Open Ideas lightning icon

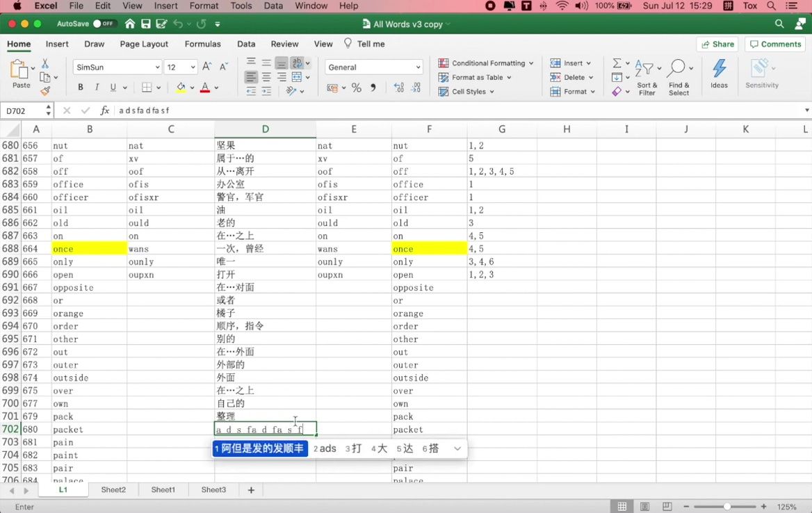pos(719,68)
